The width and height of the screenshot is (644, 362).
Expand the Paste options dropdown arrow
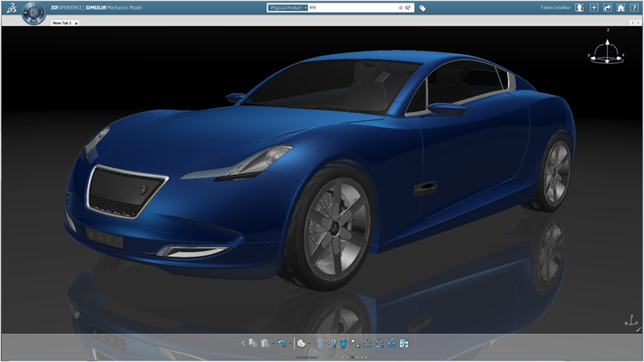click(x=273, y=343)
